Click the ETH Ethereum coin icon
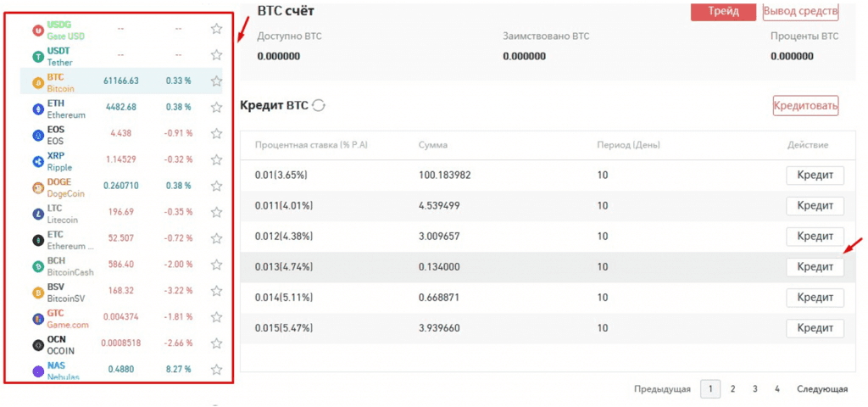The height and width of the screenshot is (407, 868). click(38, 109)
